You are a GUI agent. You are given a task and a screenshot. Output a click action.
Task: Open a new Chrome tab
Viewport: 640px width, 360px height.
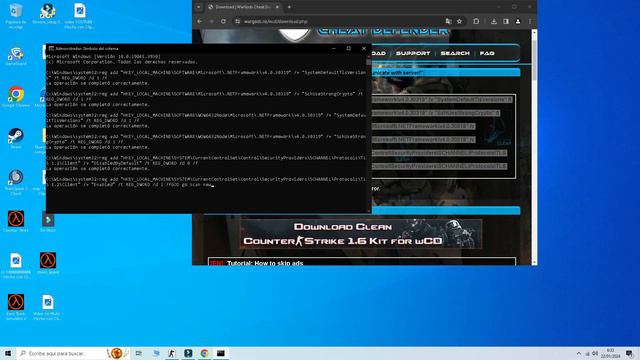(x=289, y=7)
